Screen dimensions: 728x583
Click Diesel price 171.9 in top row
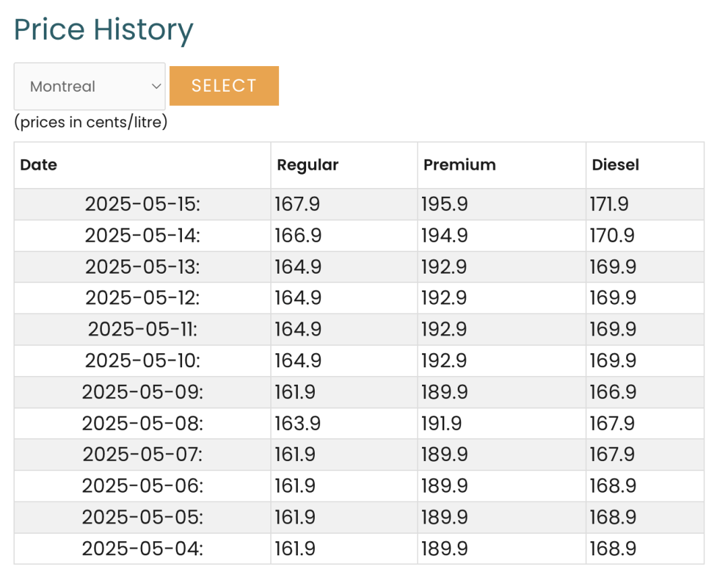tap(609, 204)
